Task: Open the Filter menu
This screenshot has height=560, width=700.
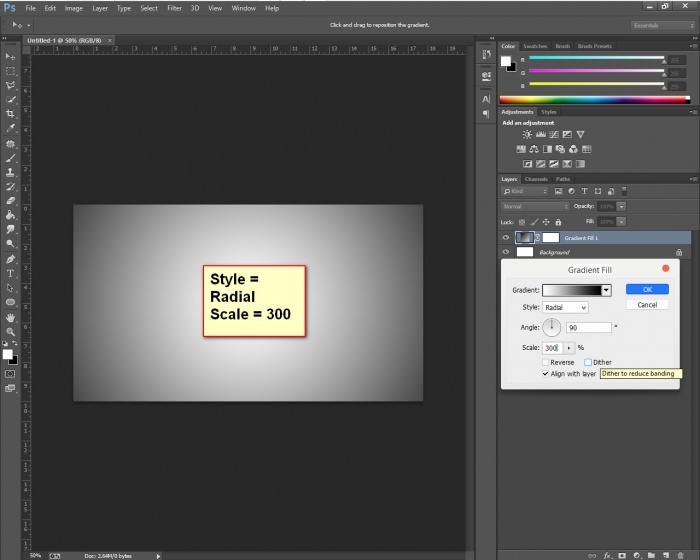Action: [175, 8]
